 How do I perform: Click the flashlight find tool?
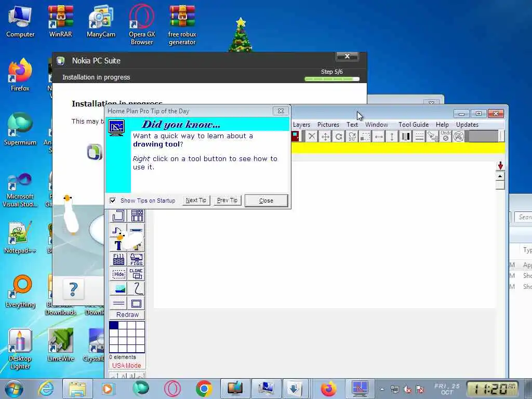pos(432,137)
